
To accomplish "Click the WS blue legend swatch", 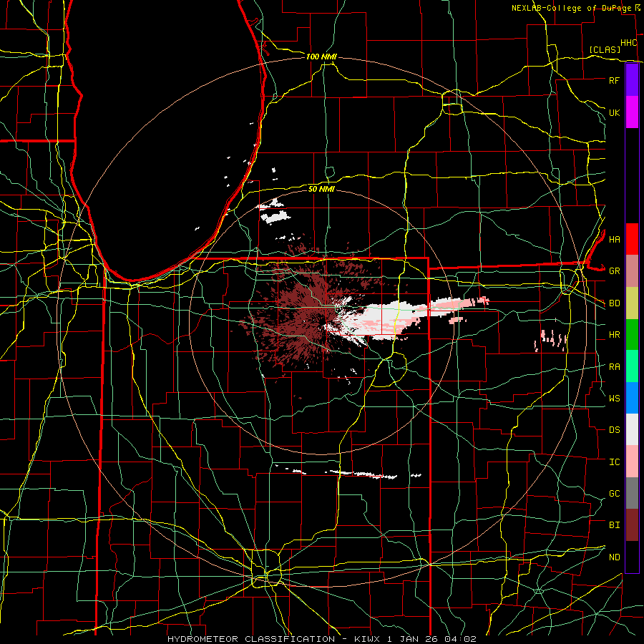I will [632, 398].
